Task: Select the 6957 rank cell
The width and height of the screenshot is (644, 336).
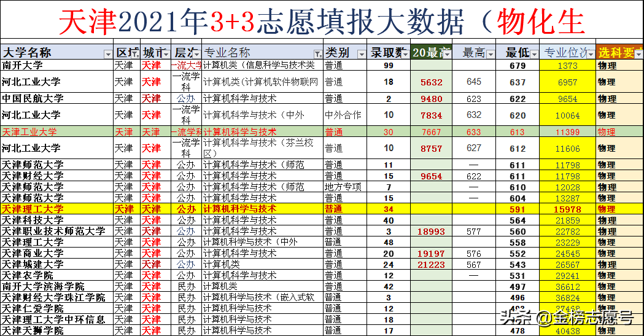Action: [568, 82]
